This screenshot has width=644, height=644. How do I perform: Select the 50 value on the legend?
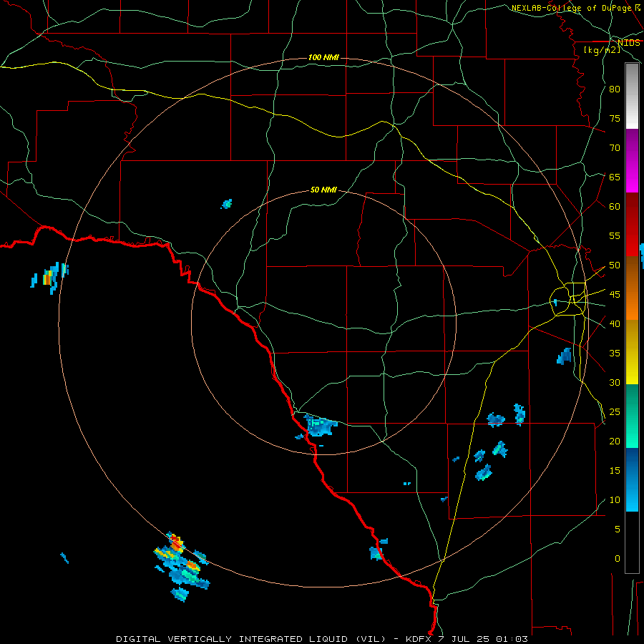615,265
